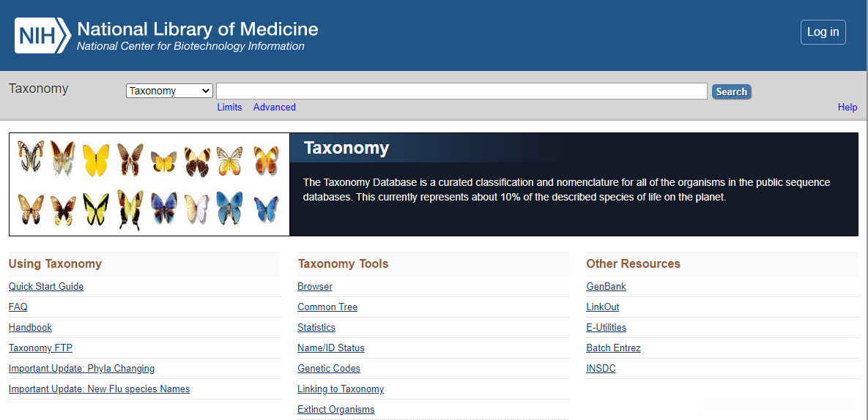Click the Batch Entrez link

pos(614,348)
